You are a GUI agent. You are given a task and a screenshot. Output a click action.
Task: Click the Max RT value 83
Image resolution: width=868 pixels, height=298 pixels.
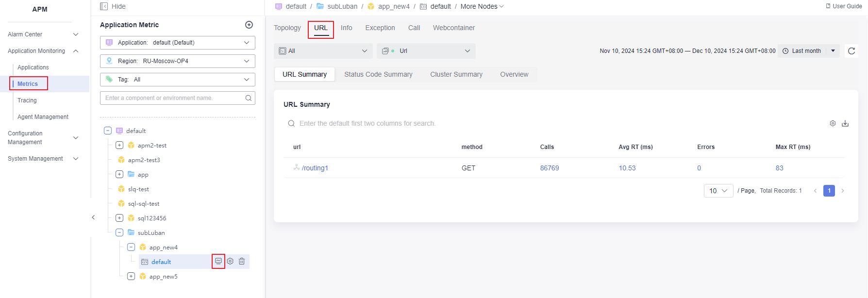tap(780, 168)
